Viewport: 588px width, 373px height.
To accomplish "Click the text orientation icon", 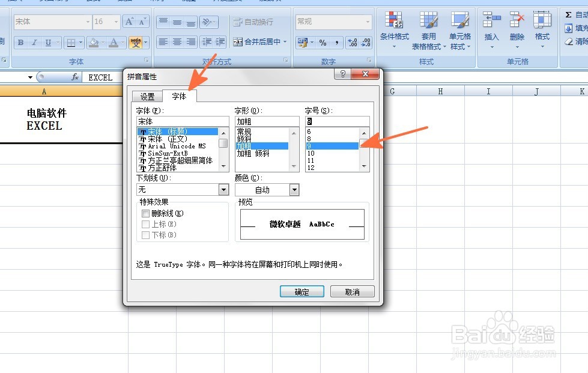I will pos(207,22).
